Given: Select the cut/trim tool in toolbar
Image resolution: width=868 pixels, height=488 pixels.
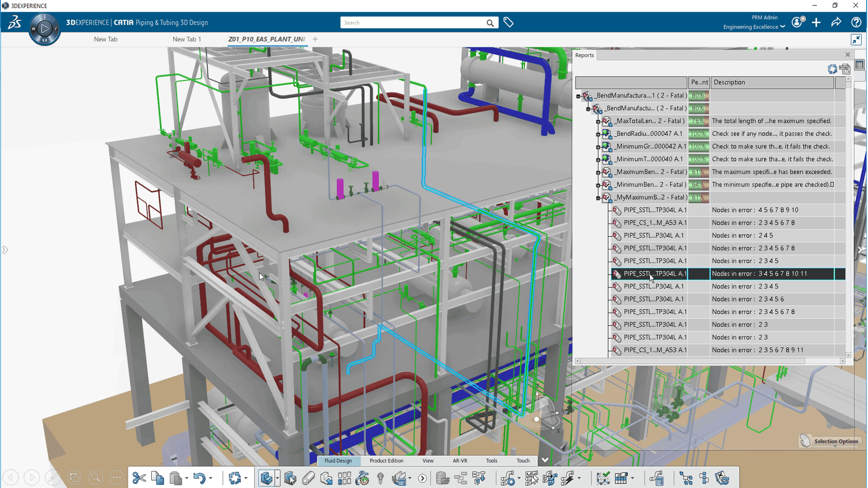Looking at the screenshot, I should 139,478.
